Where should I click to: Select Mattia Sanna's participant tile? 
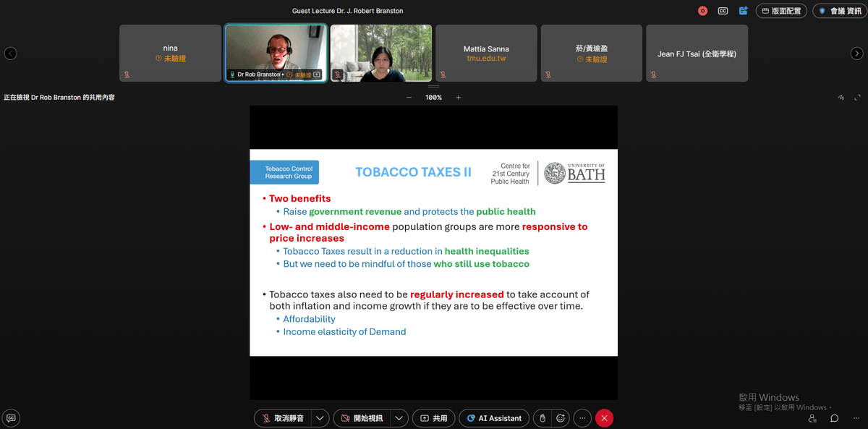point(486,53)
